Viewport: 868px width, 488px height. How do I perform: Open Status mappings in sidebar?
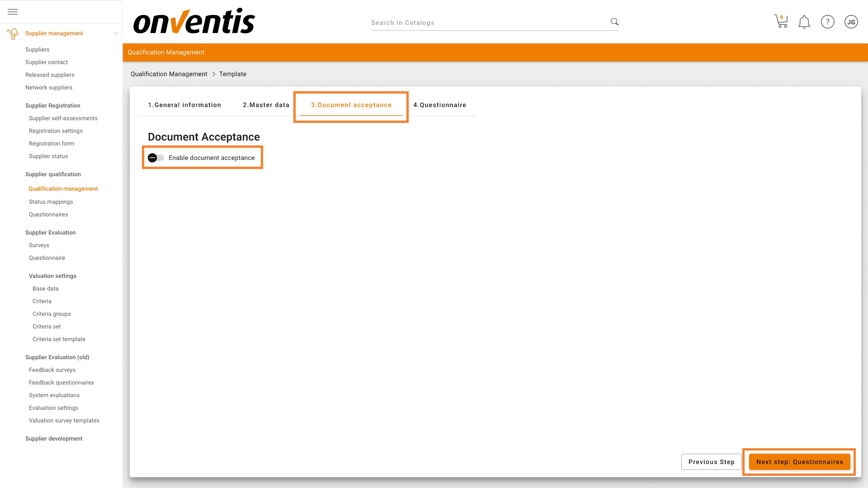(x=51, y=202)
